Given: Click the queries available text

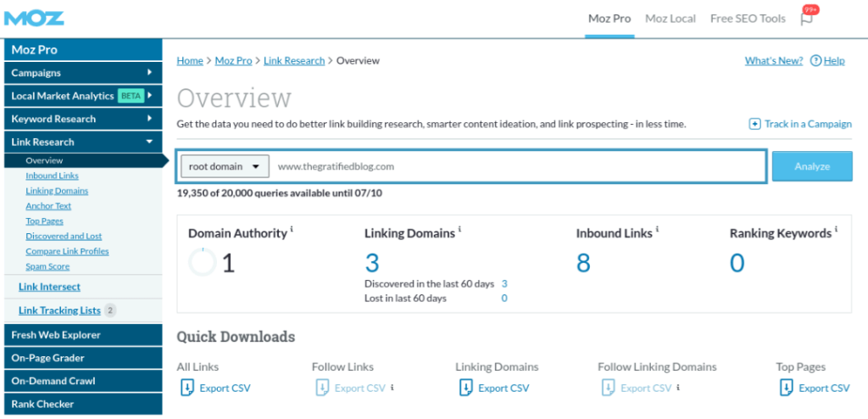Looking at the screenshot, I should 280,193.
